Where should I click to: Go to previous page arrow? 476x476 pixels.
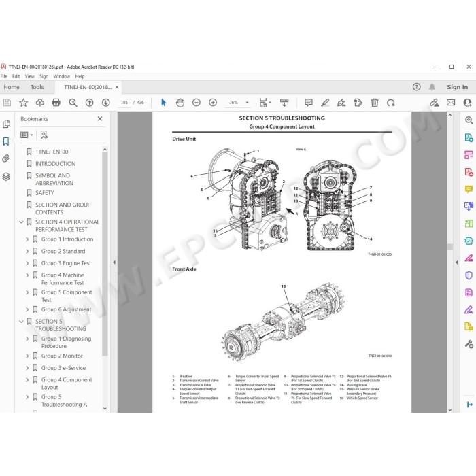coord(89,103)
